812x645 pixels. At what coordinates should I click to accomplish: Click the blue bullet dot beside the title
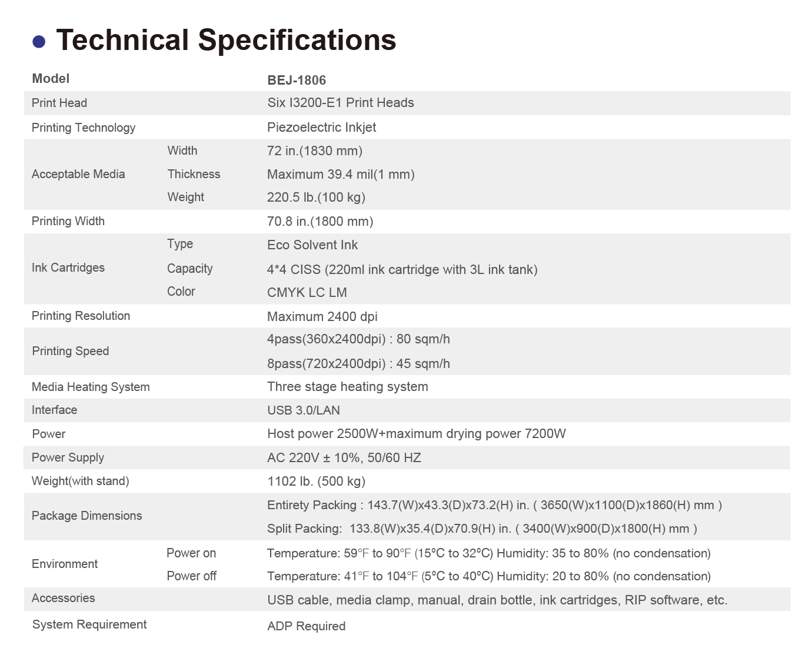click(x=39, y=41)
